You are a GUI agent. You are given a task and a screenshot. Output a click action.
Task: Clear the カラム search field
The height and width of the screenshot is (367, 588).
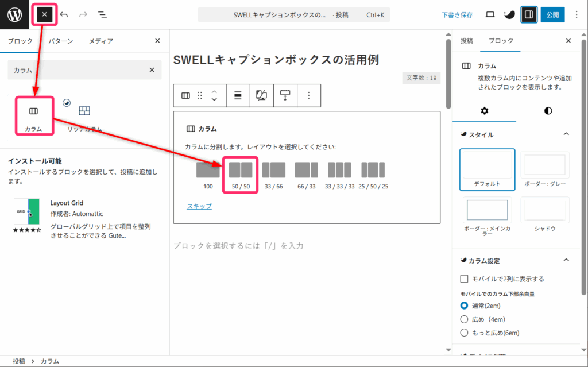click(152, 70)
